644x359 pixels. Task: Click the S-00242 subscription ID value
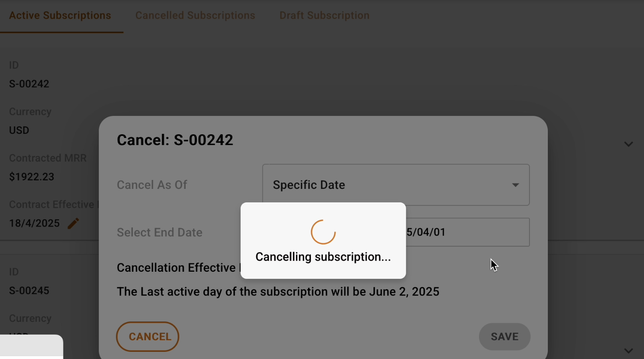tap(29, 84)
